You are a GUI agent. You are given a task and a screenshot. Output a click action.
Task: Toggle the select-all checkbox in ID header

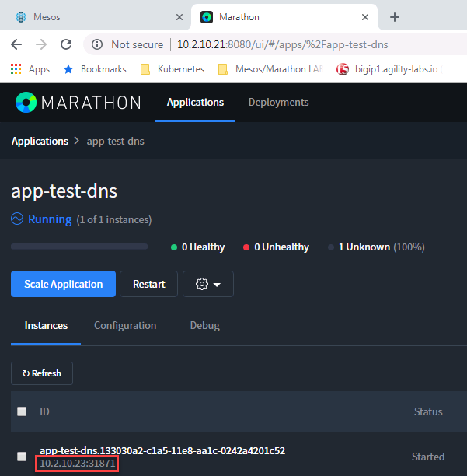tap(22, 411)
